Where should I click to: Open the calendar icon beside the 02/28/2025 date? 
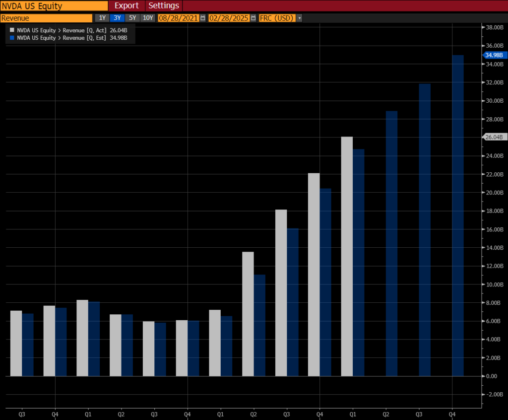coord(254,18)
